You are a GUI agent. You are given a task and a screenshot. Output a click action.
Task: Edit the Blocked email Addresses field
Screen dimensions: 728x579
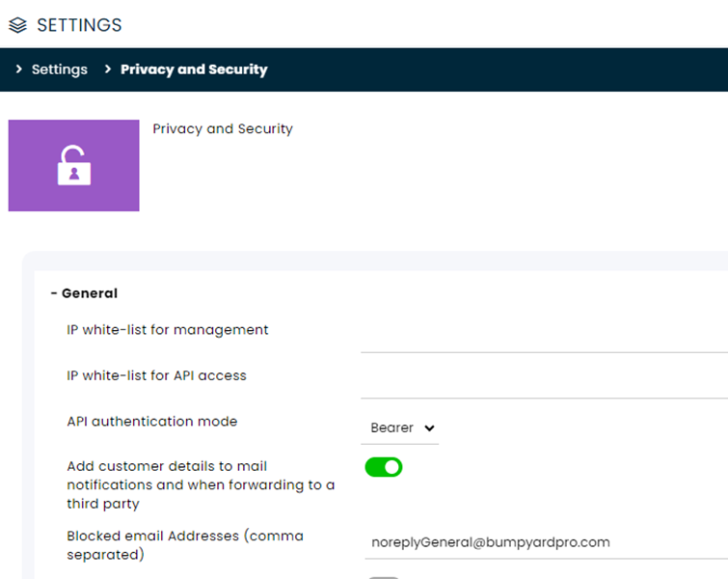click(x=547, y=542)
